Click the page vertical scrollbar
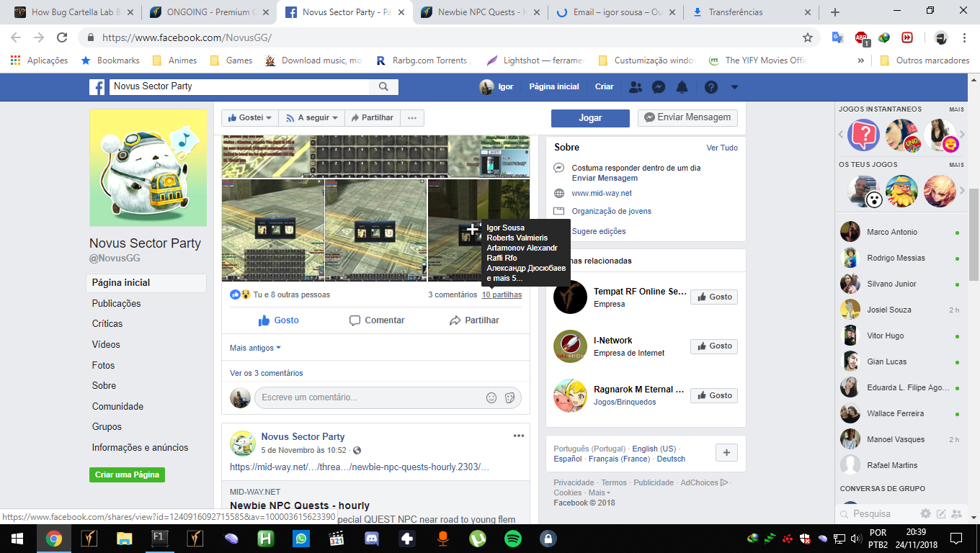This screenshot has width=980, height=553. (x=974, y=234)
